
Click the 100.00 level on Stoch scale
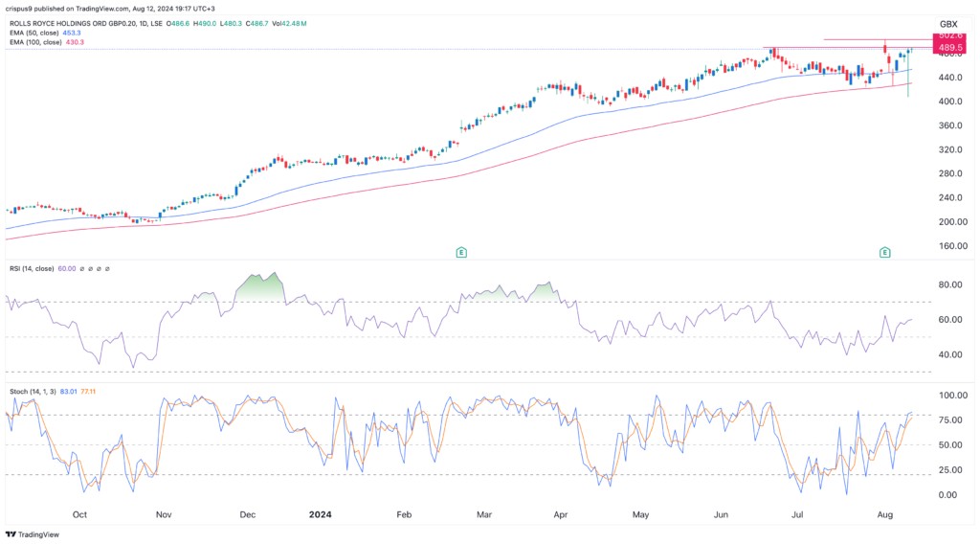(948, 395)
